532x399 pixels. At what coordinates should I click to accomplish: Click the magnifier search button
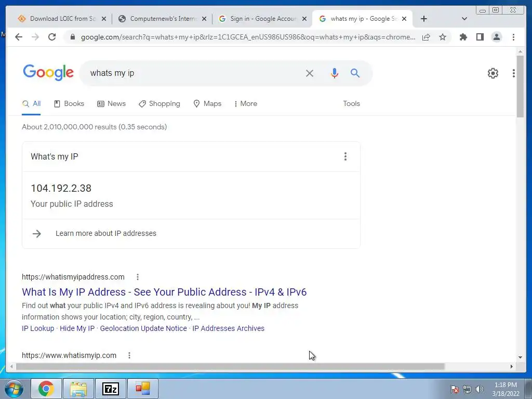click(x=355, y=73)
